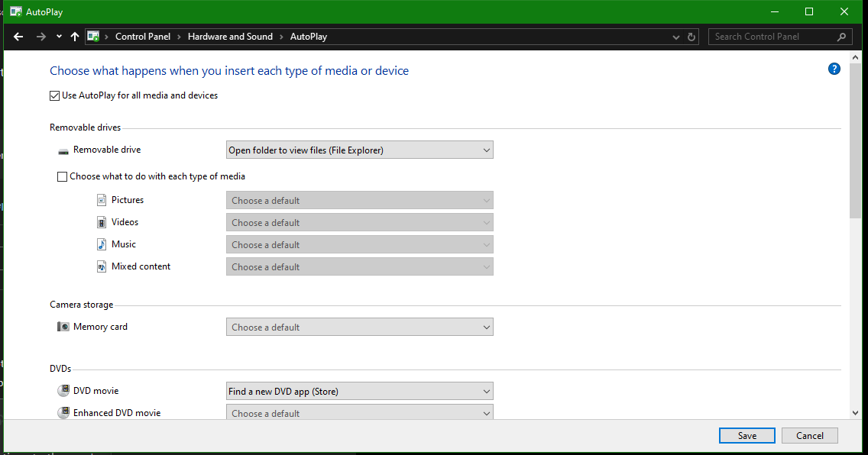Open the Pictures default dropdown

pos(359,200)
